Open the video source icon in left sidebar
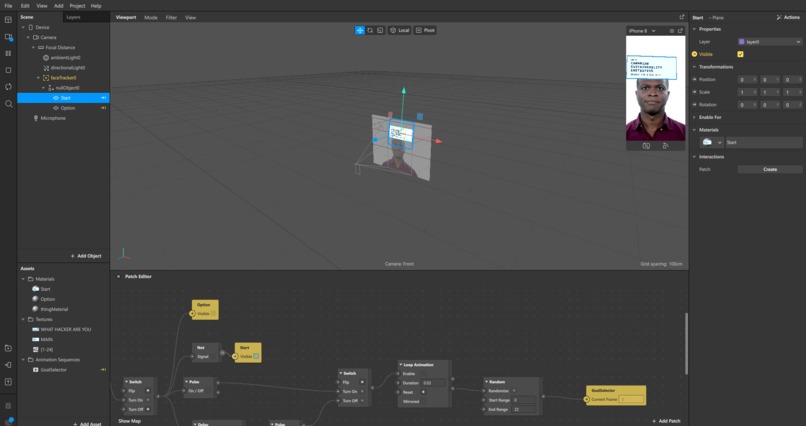 [x=8, y=37]
